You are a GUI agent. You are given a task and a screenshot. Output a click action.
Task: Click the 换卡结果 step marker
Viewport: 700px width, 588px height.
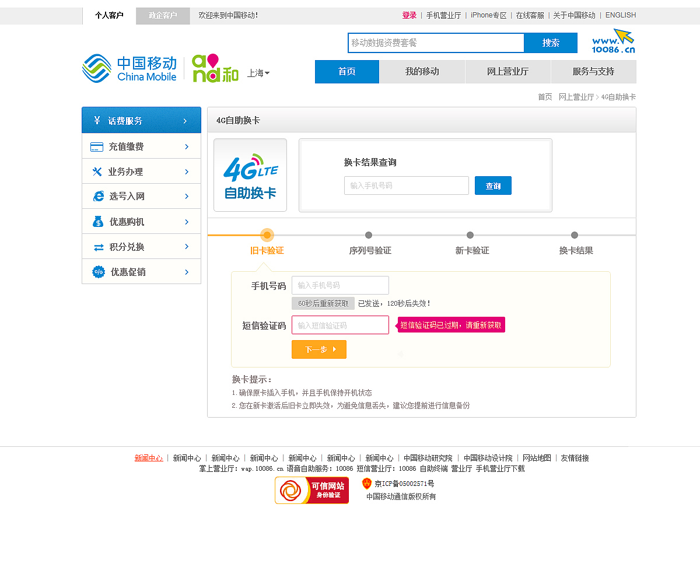coord(575,235)
